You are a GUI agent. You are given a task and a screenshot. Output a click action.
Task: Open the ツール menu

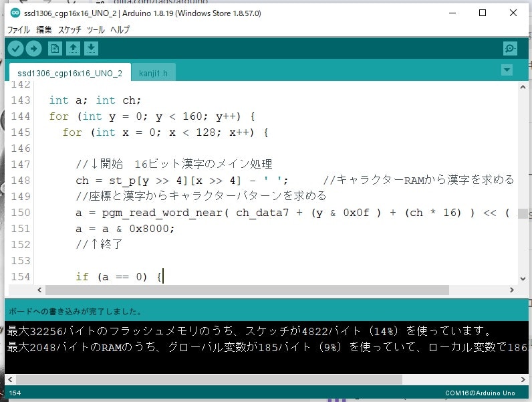click(96, 30)
